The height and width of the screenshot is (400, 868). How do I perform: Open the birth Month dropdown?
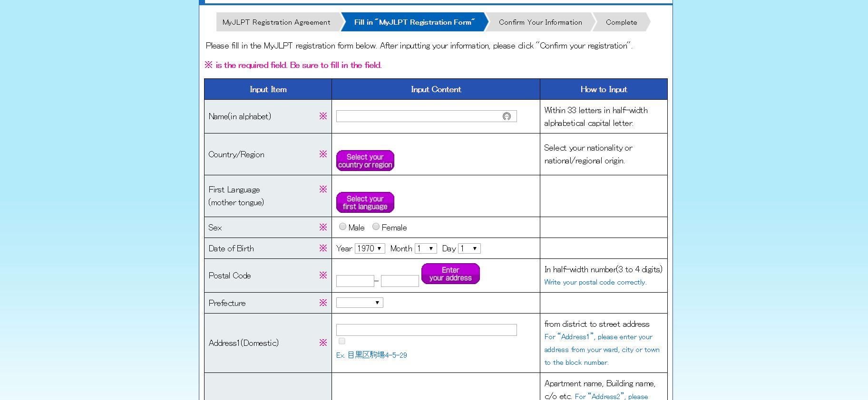[x=426, y=248]
